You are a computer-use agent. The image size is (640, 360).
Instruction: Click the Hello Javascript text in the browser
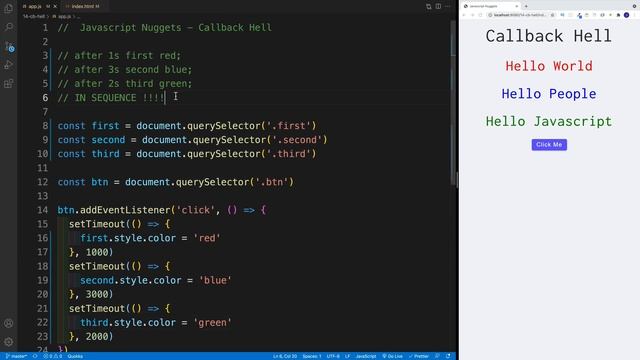[x=549, y=122]
